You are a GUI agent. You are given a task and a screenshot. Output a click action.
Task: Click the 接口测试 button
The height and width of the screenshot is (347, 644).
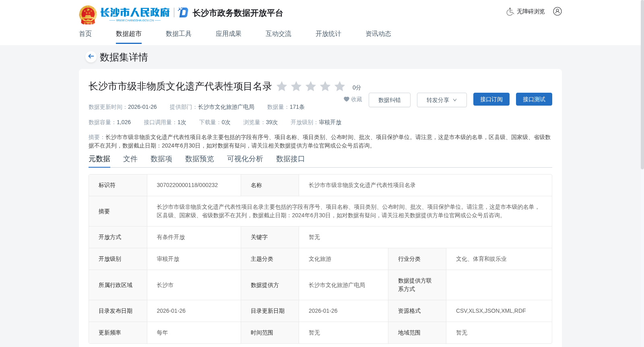(534, 99)
